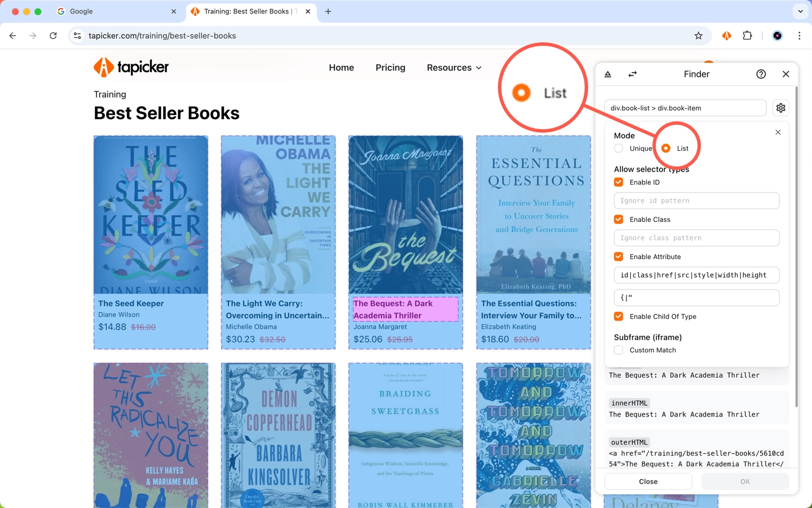This screenshot has height=508, width=812.
Task: Click Braiding Sweetgrass book cover
Action: 405,435
